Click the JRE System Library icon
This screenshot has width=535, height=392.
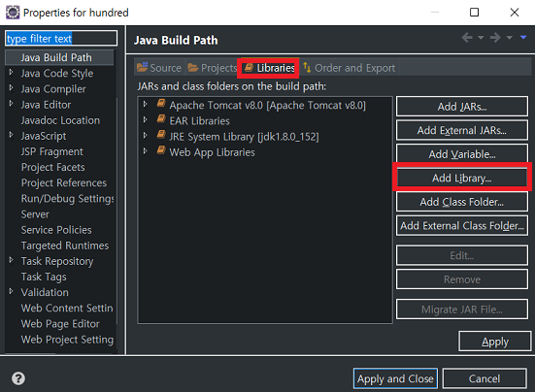click(x=161, y=135)
